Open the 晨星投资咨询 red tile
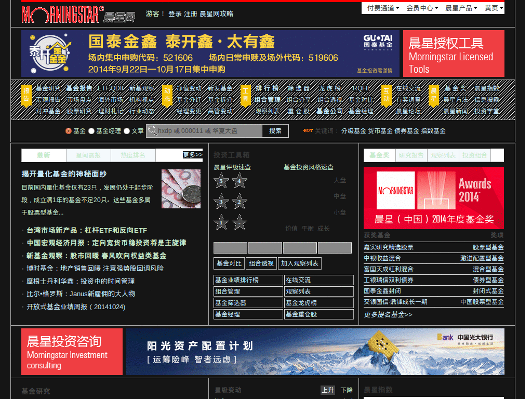Viewport: 532px width, 399px height. pyautogui.click(x=72, y=352)
